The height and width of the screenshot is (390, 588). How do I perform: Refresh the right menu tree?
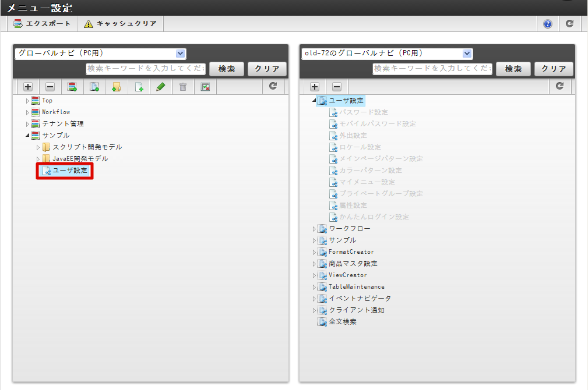click(559, 86)
